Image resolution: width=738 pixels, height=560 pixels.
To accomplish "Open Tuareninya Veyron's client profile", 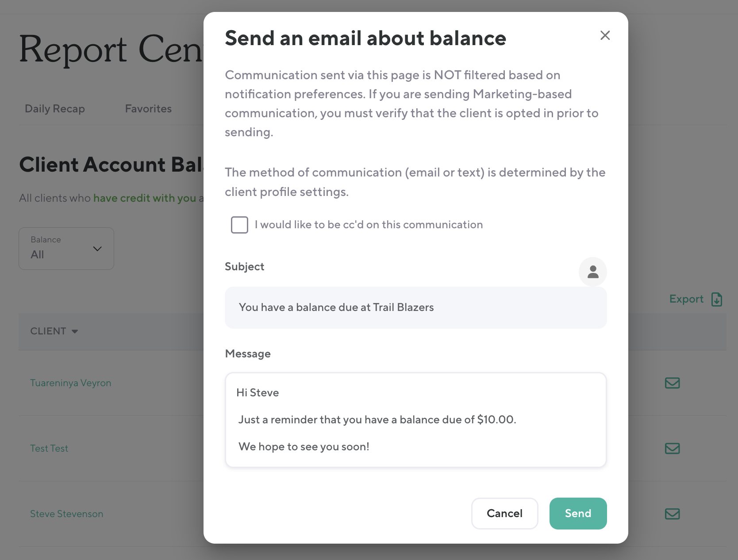I will pos(71,383).
